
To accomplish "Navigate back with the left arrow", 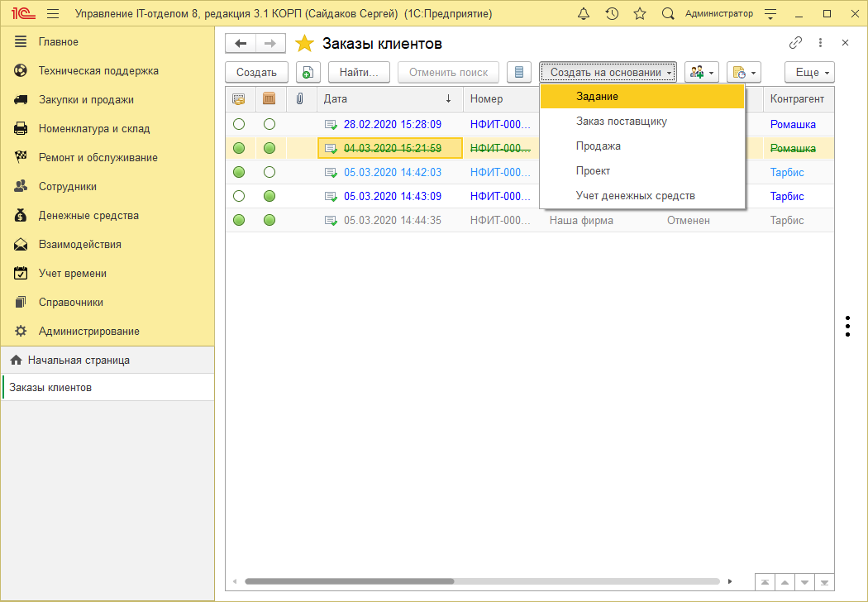I will click(241, 44).
